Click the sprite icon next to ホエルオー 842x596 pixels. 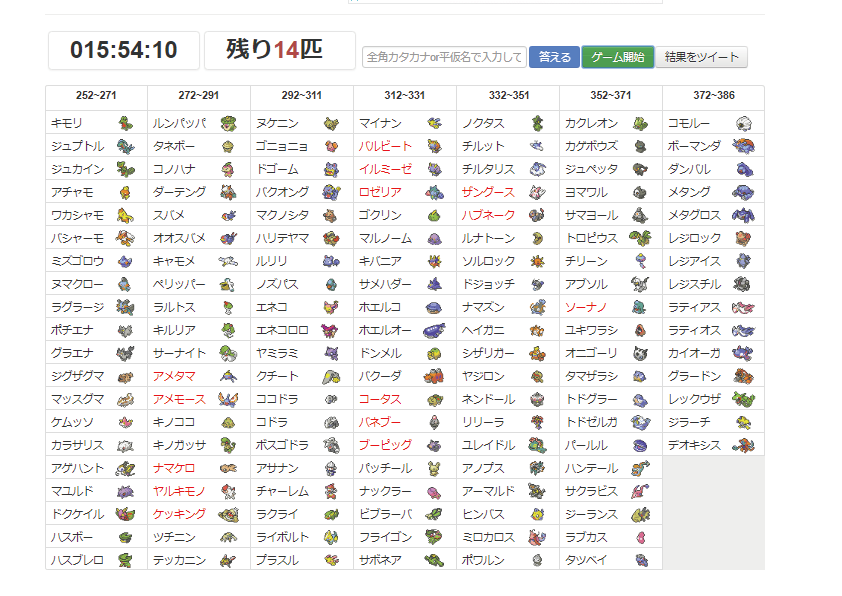pos(434,330)
